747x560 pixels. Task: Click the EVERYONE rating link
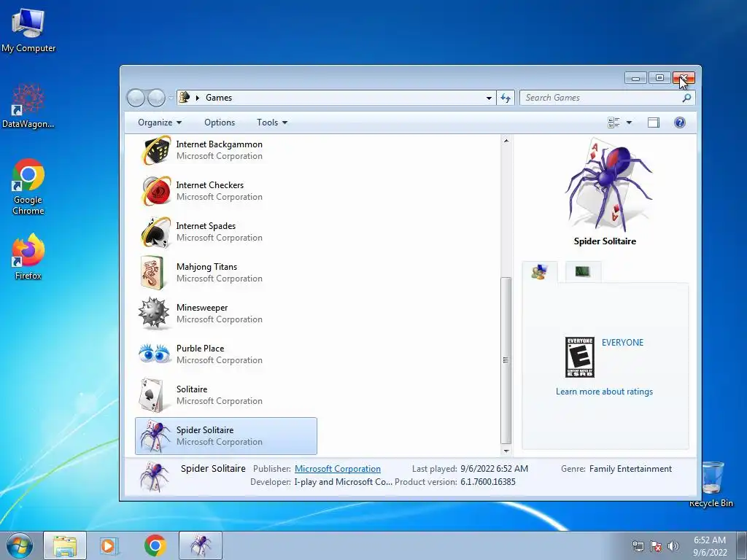coord(622,343)
